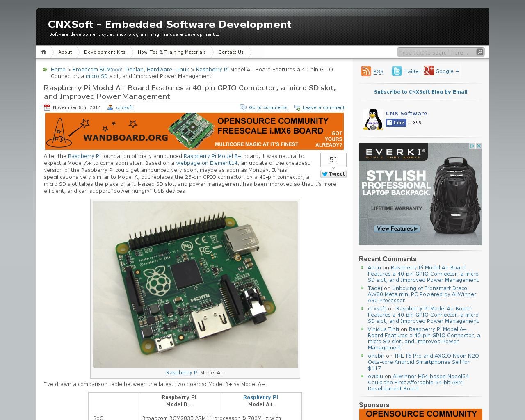Viewport: 525px width, 420px height.
Task: Click the author icon beside cnxsoft
Action: coord(110,107)
